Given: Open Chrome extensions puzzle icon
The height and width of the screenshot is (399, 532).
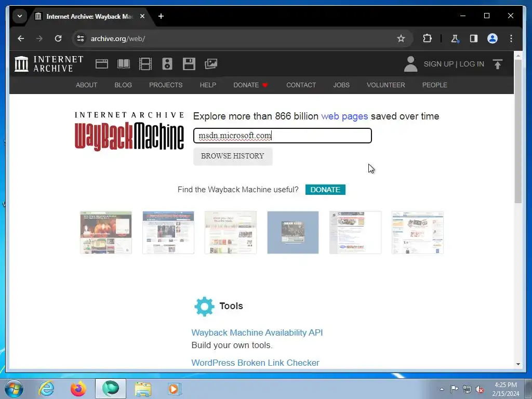Looking at the screenshot, I should pos(427,38).
